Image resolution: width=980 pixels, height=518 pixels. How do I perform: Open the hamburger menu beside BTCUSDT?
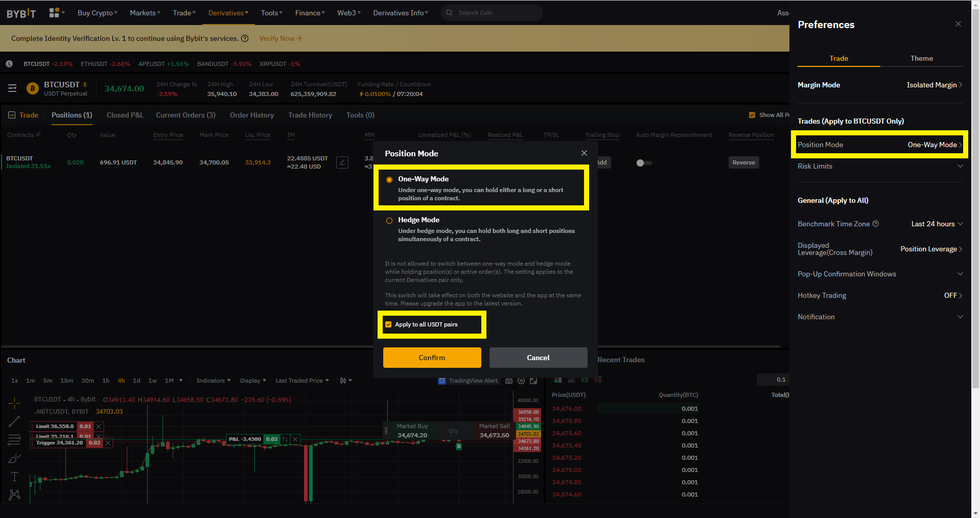point(12,88)
